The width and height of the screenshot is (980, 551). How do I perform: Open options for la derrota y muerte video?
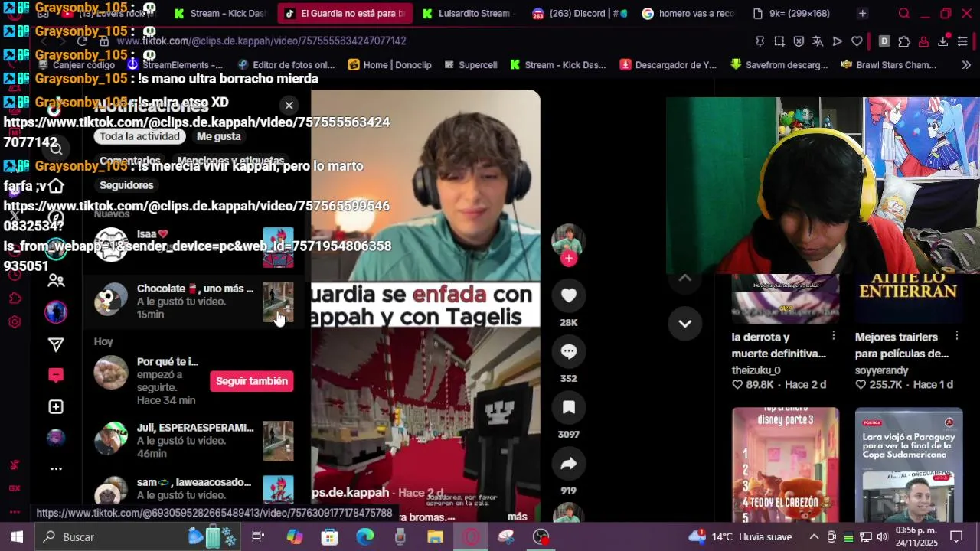point(834,337)
